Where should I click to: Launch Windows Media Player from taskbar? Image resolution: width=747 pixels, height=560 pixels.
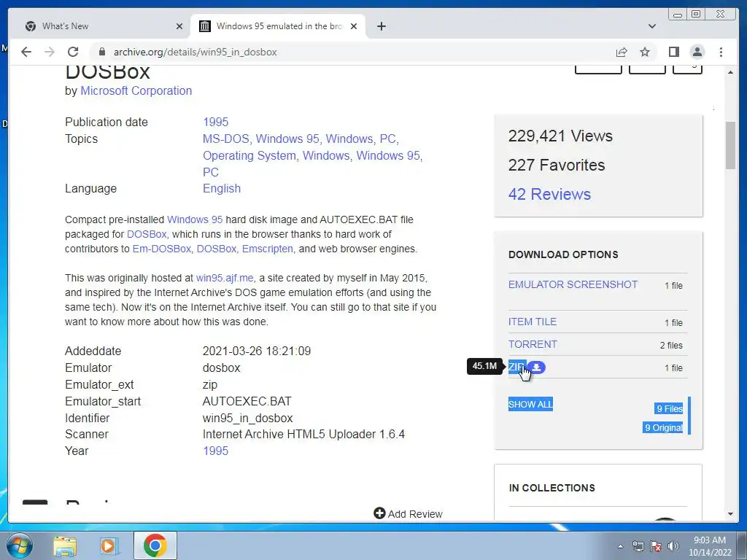[109, 545]
